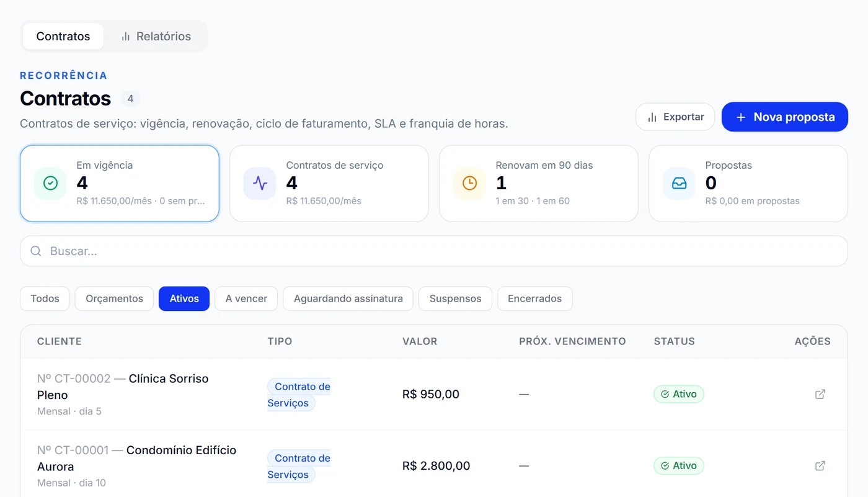The width and height of the screenshot is (868, 497).
Task: Show Todos contracts filter
Action: coord(45,298)
